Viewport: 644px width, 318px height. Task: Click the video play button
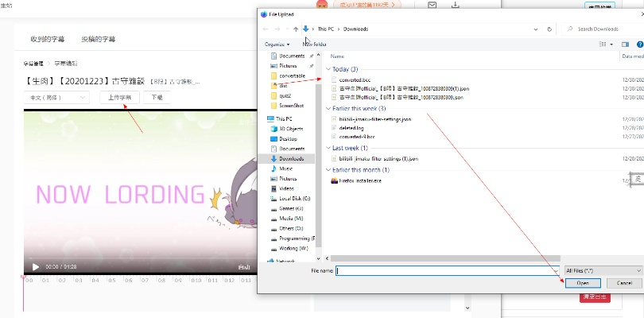coord(35,266)
